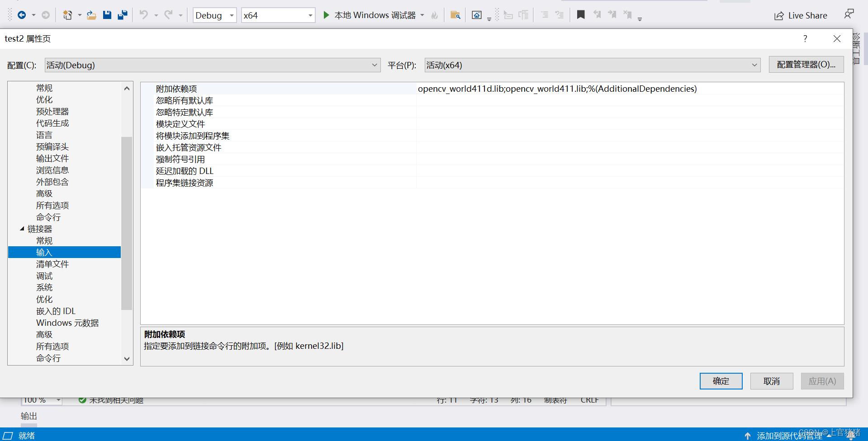
Task: Select 浏览信息 in the property tree
Action: coord(52,170)
